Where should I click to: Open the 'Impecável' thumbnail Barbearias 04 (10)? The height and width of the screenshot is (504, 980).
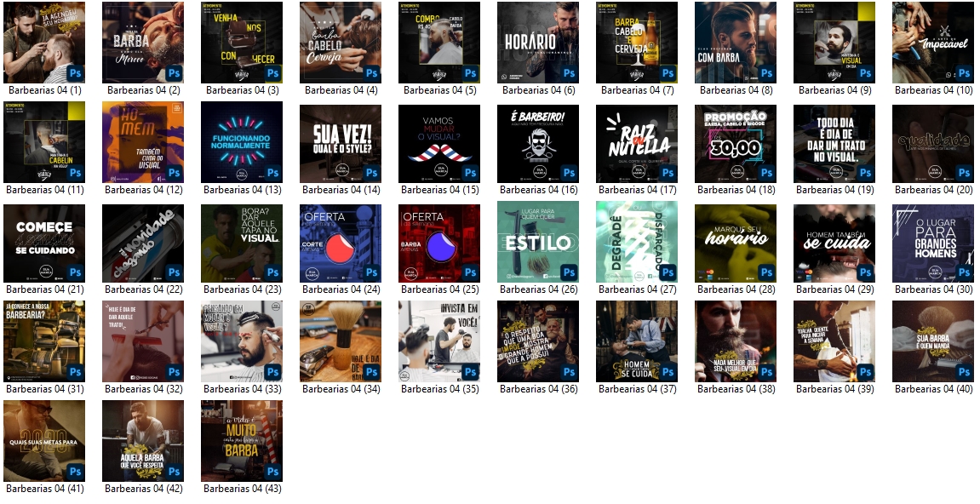(x=933, y=43)
